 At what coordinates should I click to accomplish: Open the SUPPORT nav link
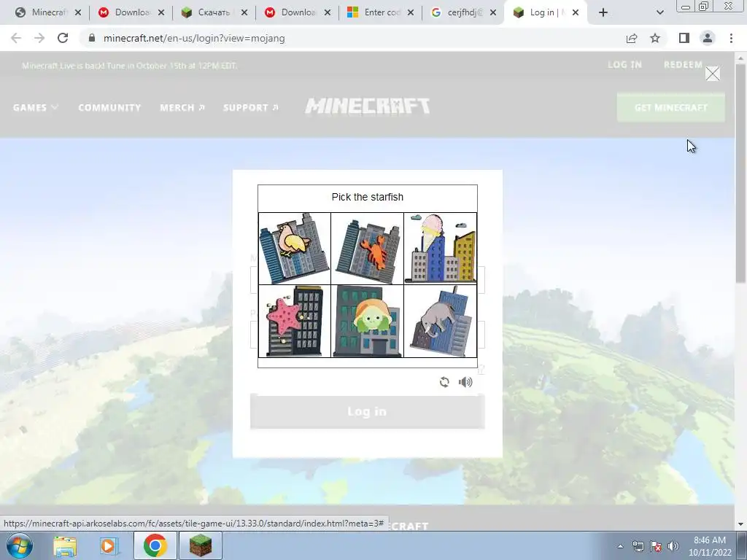[x=251, y=108]
